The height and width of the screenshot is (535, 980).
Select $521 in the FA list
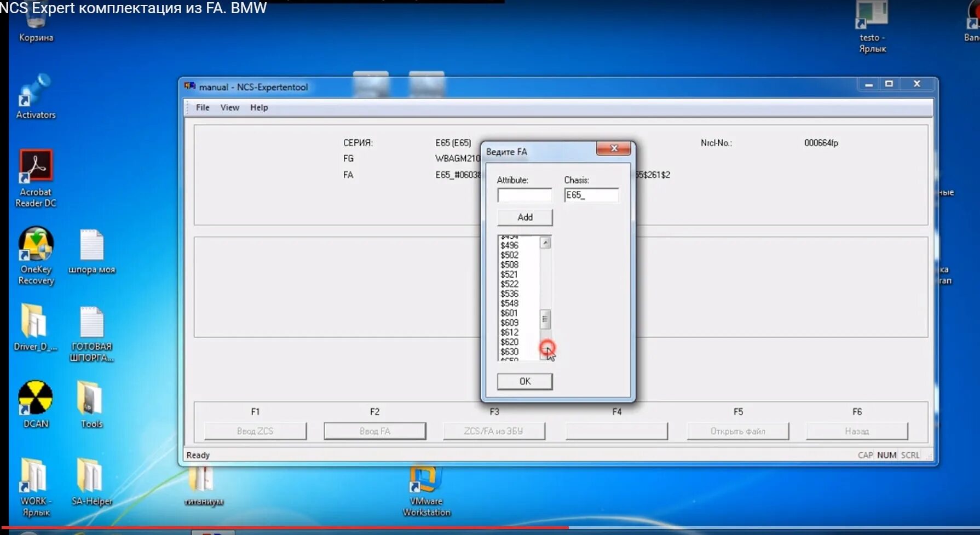pos(509,274)
